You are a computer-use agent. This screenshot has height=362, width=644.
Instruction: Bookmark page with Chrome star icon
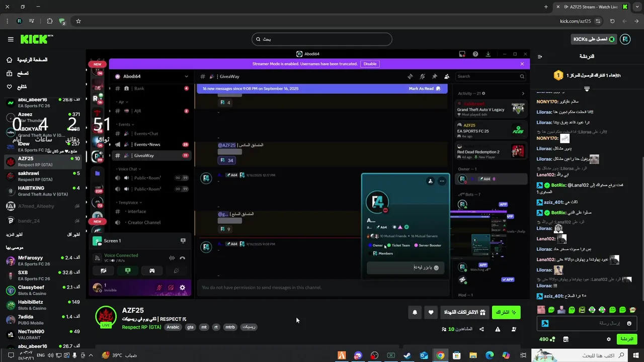(x=78, y=21)
